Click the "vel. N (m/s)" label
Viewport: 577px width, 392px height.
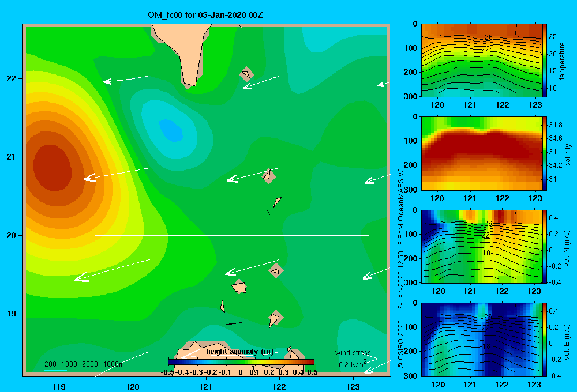pyautogui.click(x=567, y=248)
